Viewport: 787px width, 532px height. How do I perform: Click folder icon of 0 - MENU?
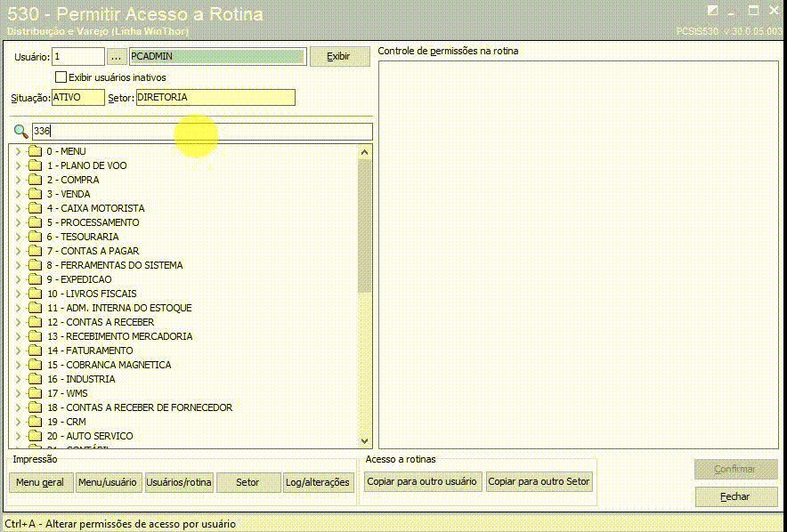(35, 151)
